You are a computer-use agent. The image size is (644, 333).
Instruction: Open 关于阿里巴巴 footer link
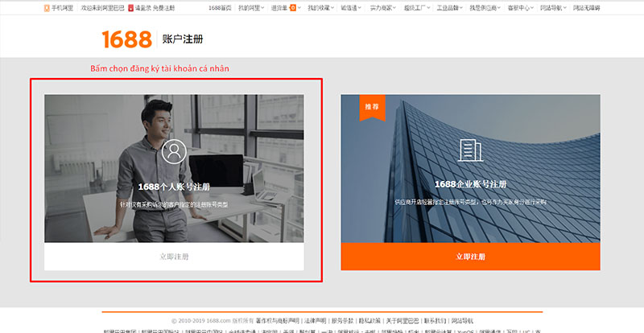tap(402, 321)
